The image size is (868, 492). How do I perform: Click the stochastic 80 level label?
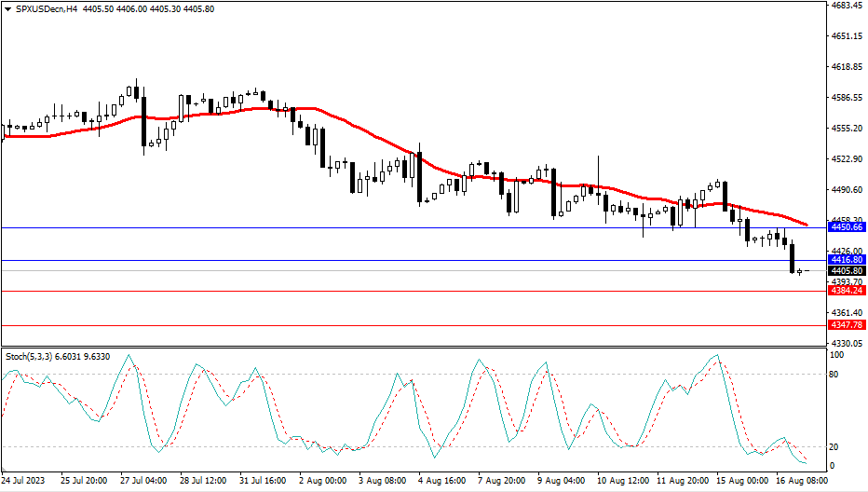[x=834, y=375]
